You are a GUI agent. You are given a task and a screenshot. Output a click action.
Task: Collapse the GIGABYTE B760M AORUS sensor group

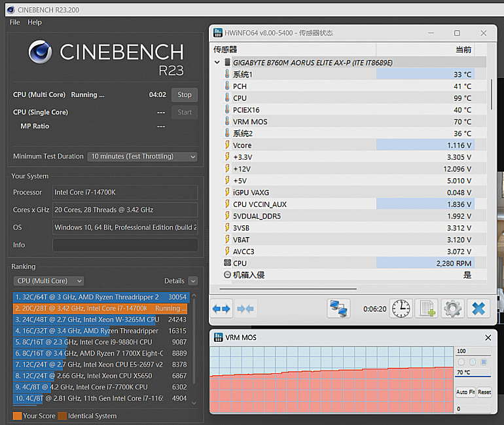pyautogui.click(x=218, y=63)
